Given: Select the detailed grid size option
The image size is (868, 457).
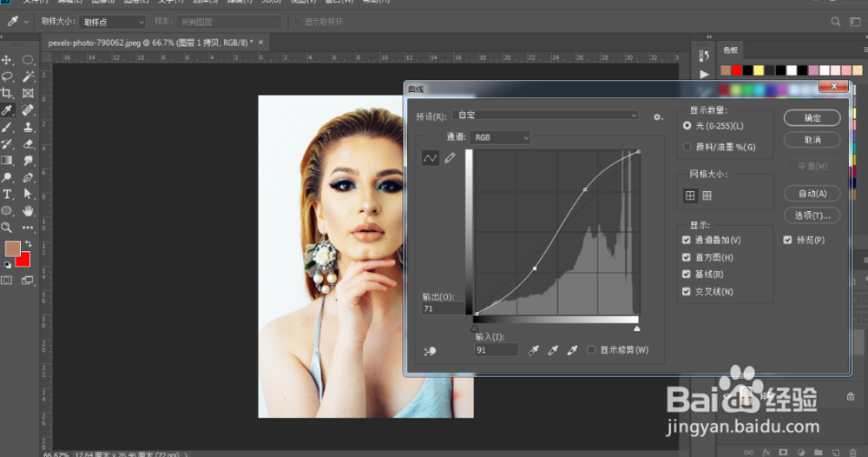Looking at the screenshot, I should [x=707, y=195].
